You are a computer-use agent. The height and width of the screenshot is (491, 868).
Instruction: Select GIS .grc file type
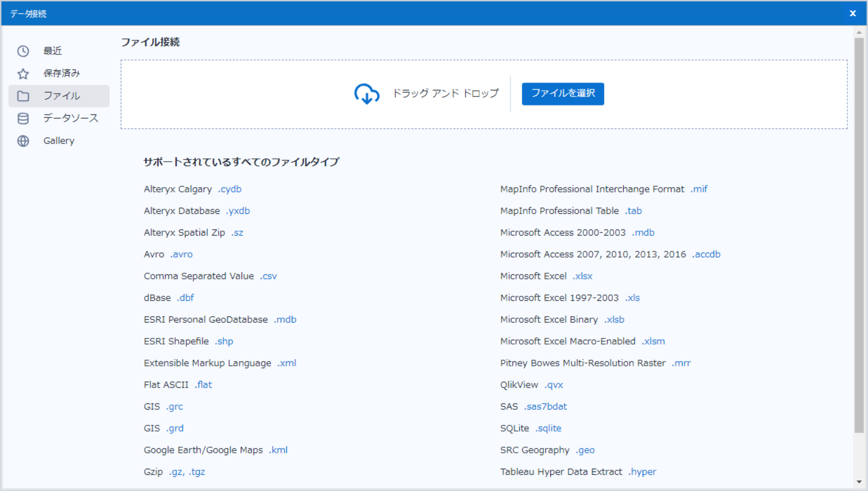coord(163,407)
